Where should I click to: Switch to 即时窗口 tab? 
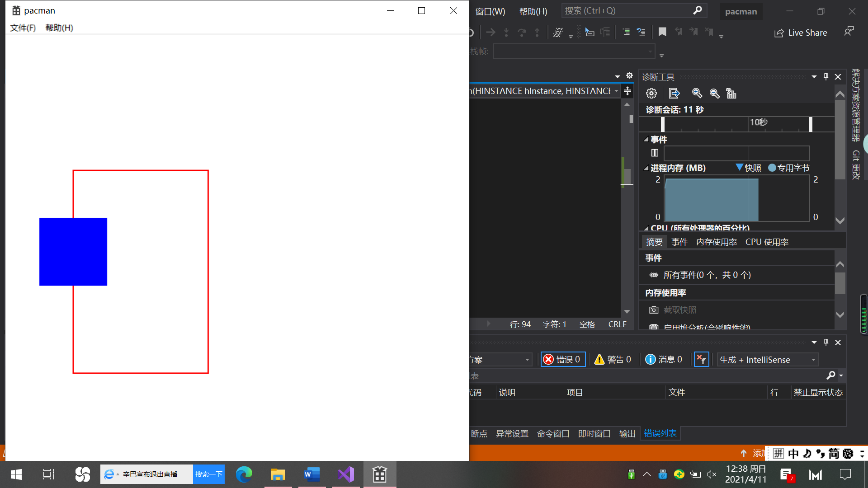(x=594, y=433)
